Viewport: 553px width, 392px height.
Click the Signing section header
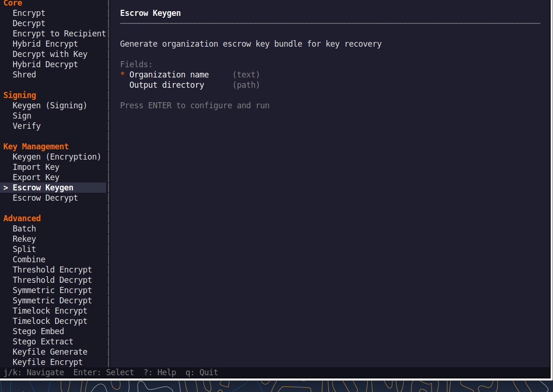click(x=20, y=95)
